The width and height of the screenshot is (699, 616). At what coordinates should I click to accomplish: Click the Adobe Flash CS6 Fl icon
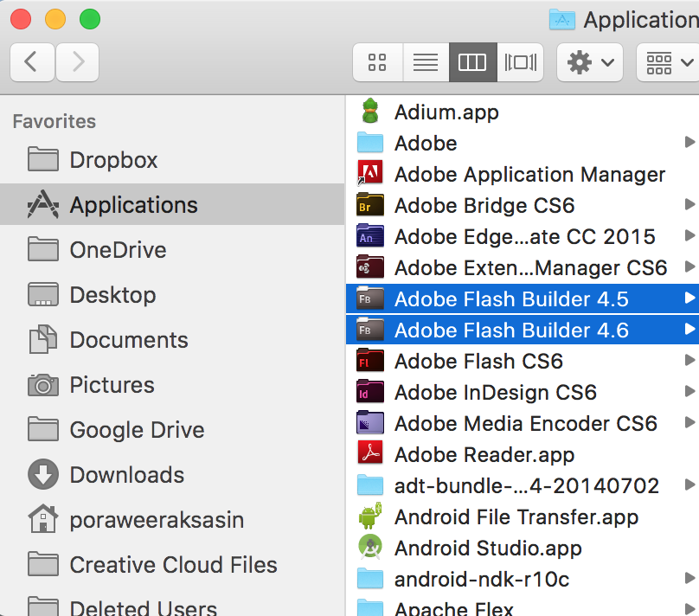coord(370,361)
